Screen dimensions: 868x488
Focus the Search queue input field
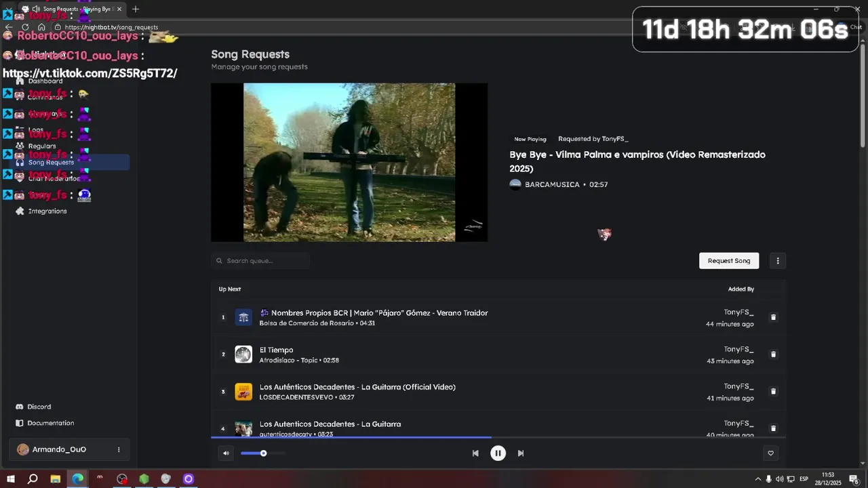click(260, 261)
